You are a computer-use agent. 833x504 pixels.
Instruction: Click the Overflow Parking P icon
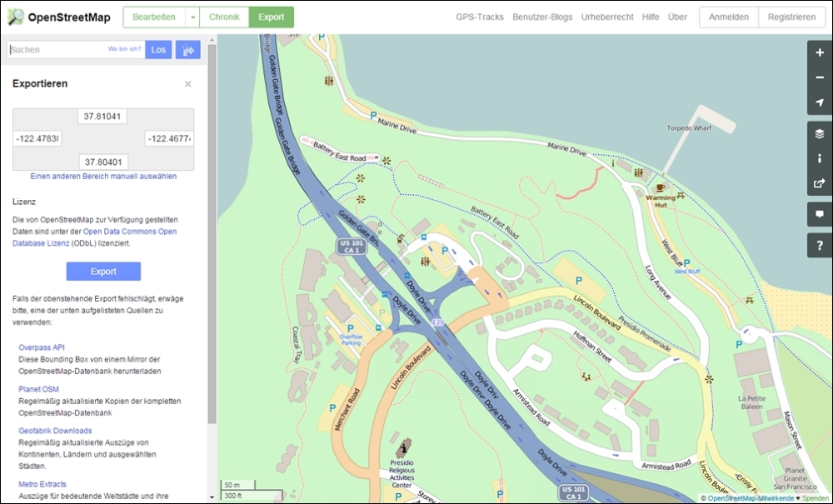click(350, 329)
